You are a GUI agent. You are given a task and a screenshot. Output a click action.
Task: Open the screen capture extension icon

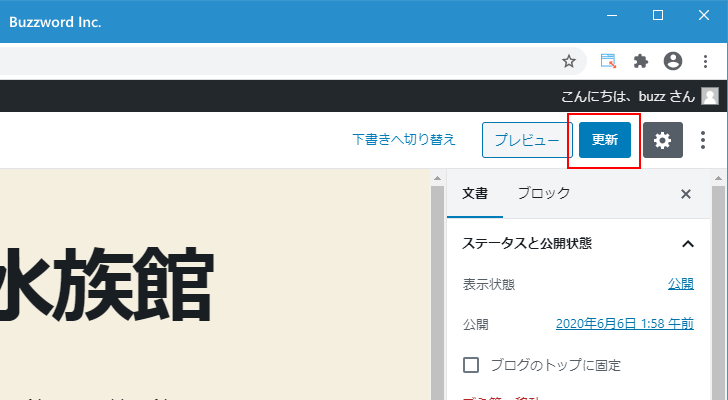click(608, 61)
